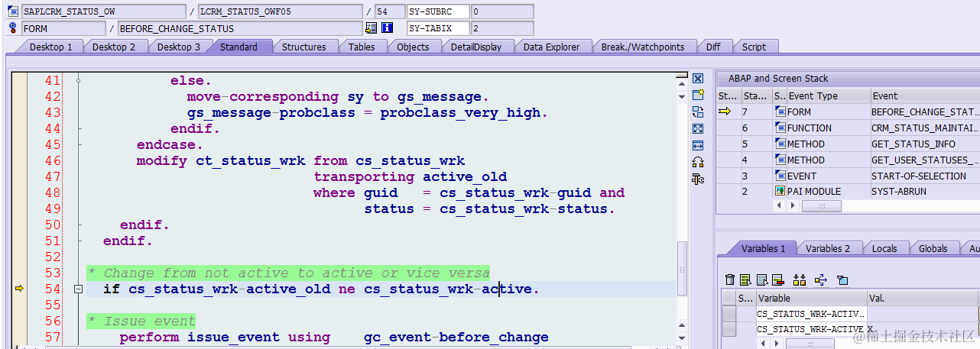Click the icon left of the blue info icon

point(372,28)
